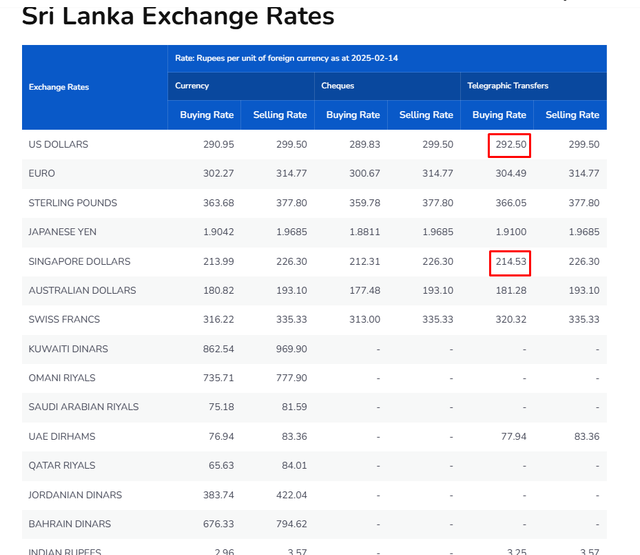Click the rate date text 2025-02-14
The height and width of the screenshot is (555, 640).
[374, 58]
